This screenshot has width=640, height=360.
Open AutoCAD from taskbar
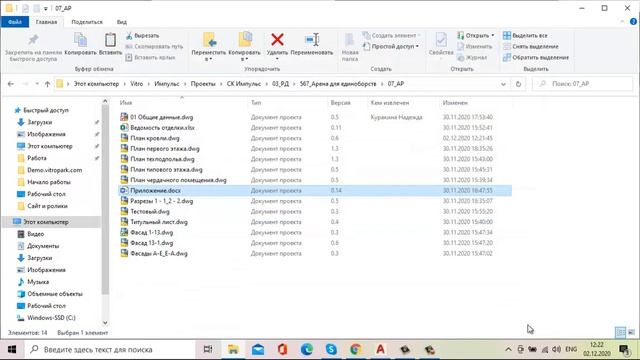click(x=380, y=349)
